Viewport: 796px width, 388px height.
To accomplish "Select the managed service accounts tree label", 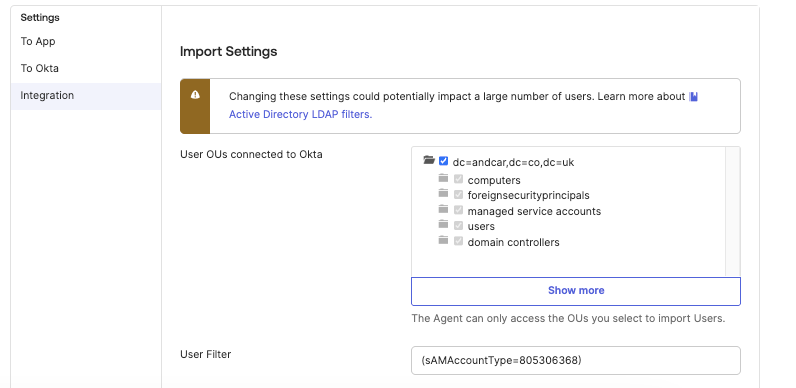I will [534, 211].
